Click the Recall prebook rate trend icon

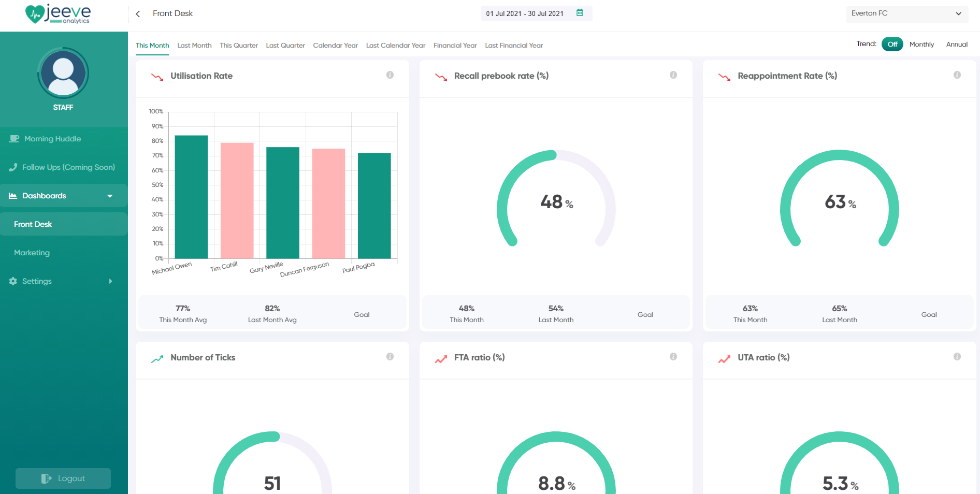pyautogui.click(x=441, y=77)
